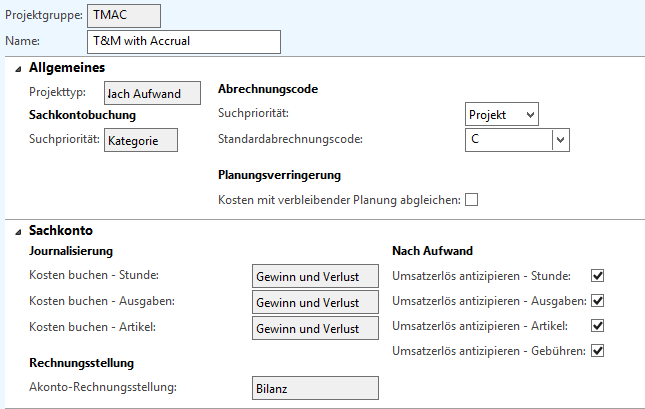Uncheck Umsatzerlös antizipieren - Stunde

pos(598,275)
